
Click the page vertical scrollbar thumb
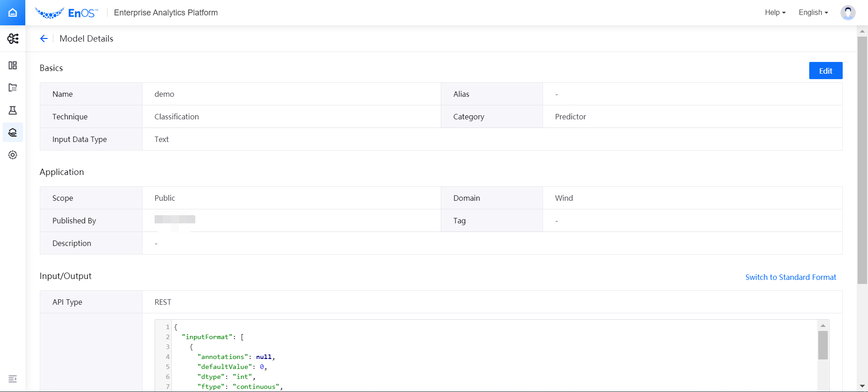click(x=862, y=158)
